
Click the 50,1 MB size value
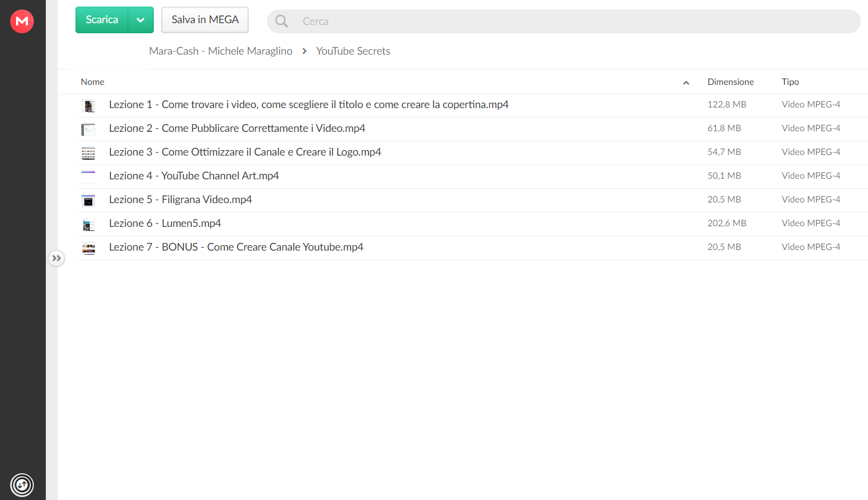coord(724,176)
